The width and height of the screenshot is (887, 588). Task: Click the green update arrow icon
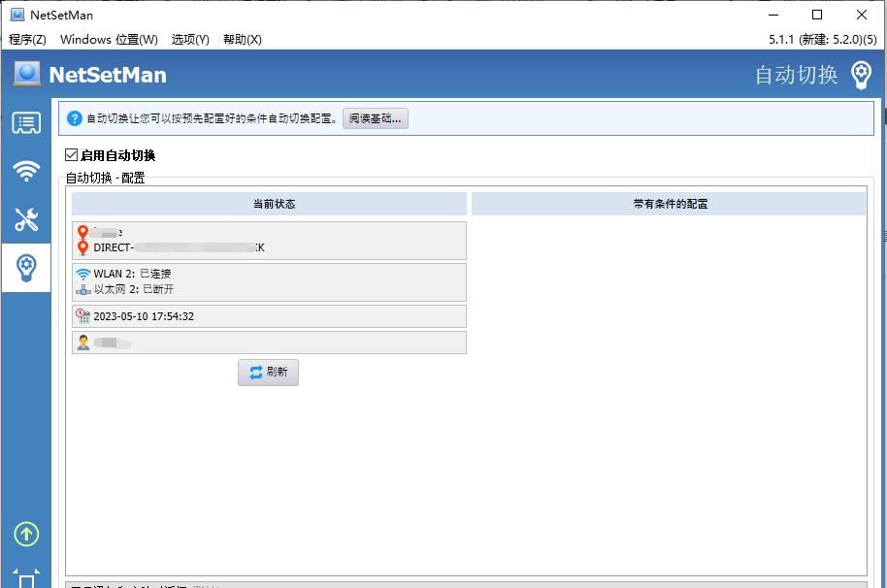[x=26, y=534]
